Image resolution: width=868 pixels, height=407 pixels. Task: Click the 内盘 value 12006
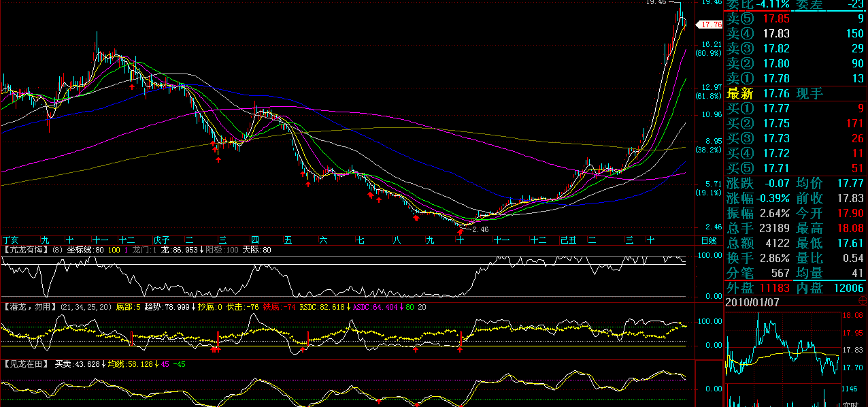point(848,288)
